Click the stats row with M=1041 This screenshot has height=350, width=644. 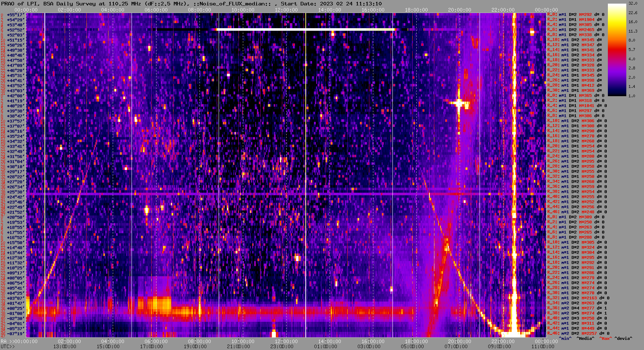577,106
